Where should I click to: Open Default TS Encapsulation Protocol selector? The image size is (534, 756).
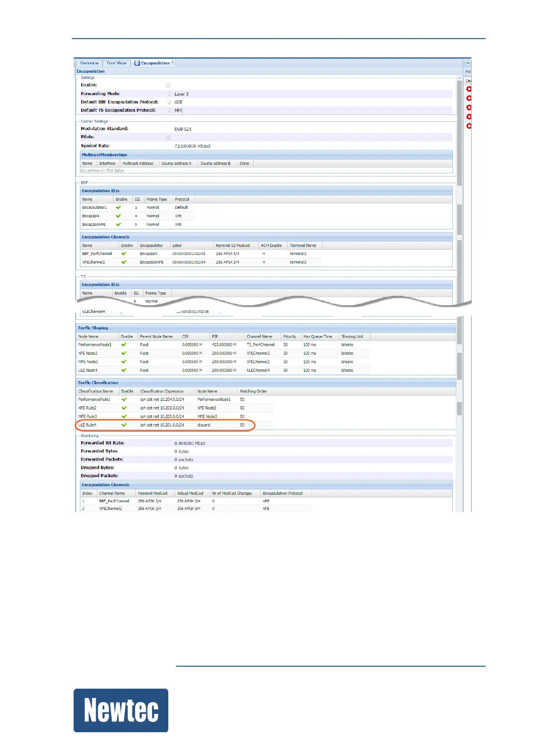tap(169, 110)
